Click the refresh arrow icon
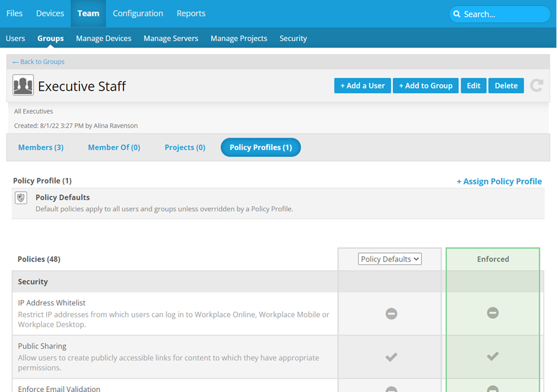 tap(537, 85)
